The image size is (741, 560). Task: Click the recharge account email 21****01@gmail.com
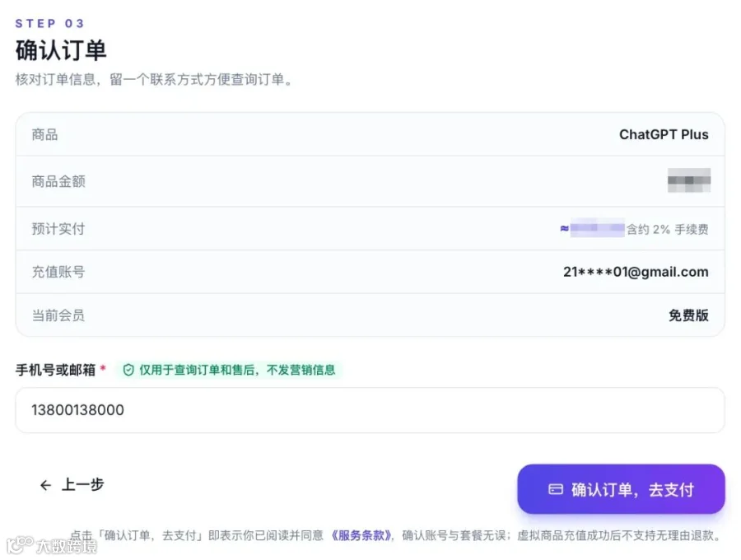click(636, 273)
